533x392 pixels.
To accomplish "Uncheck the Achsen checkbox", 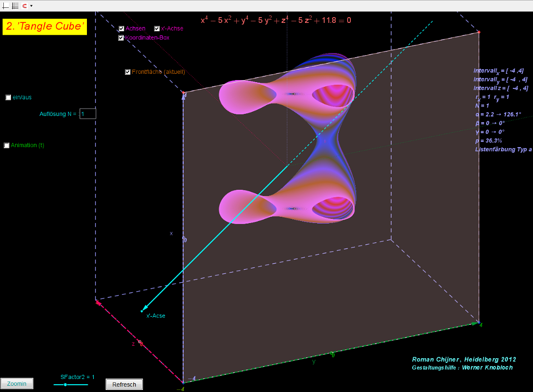I will click(x=121, y=29).
